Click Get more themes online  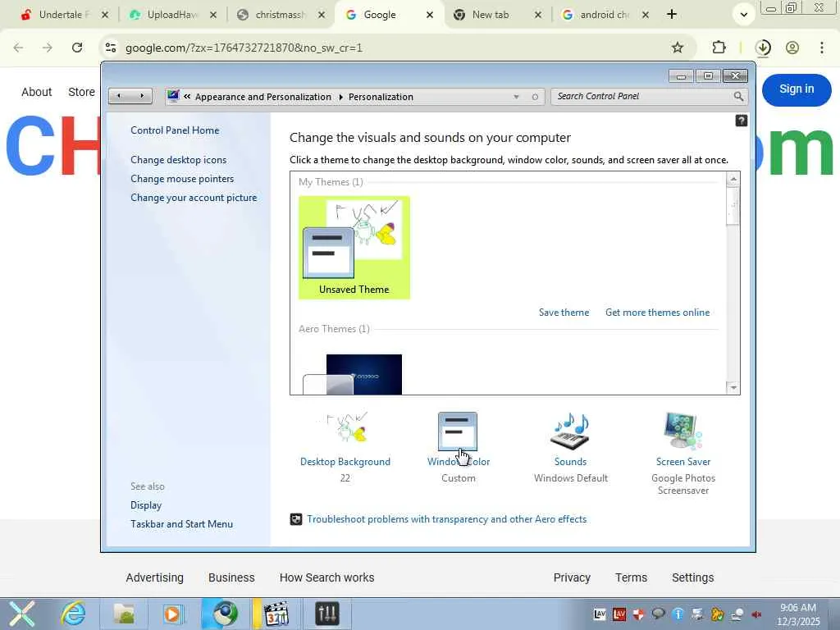tap(657, 313)
